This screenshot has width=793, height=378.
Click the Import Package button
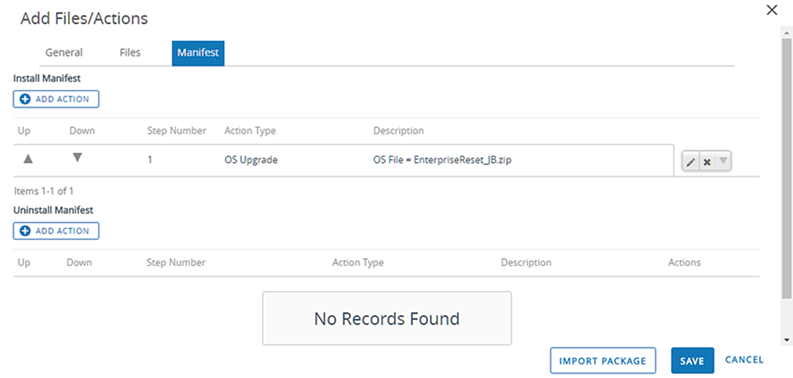(x=603, y=360)
